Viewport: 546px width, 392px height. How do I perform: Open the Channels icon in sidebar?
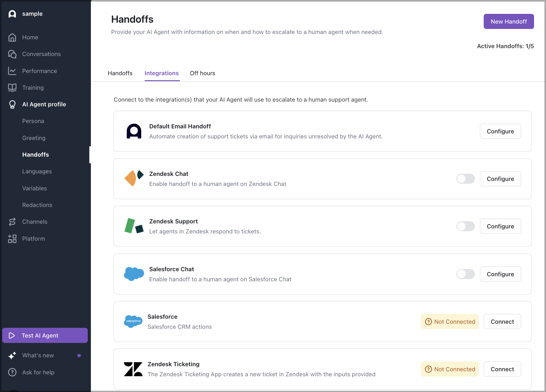(x=12, y=221)
